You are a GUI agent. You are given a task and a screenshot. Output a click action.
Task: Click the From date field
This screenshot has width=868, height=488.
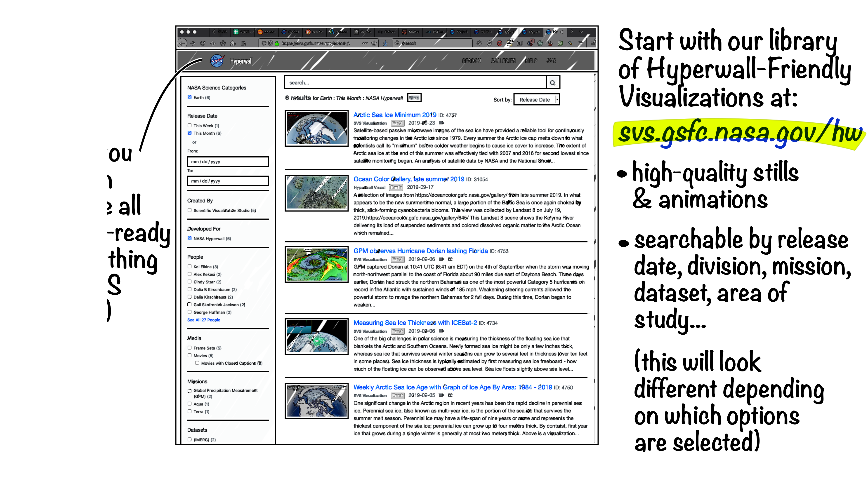(228, 162)
